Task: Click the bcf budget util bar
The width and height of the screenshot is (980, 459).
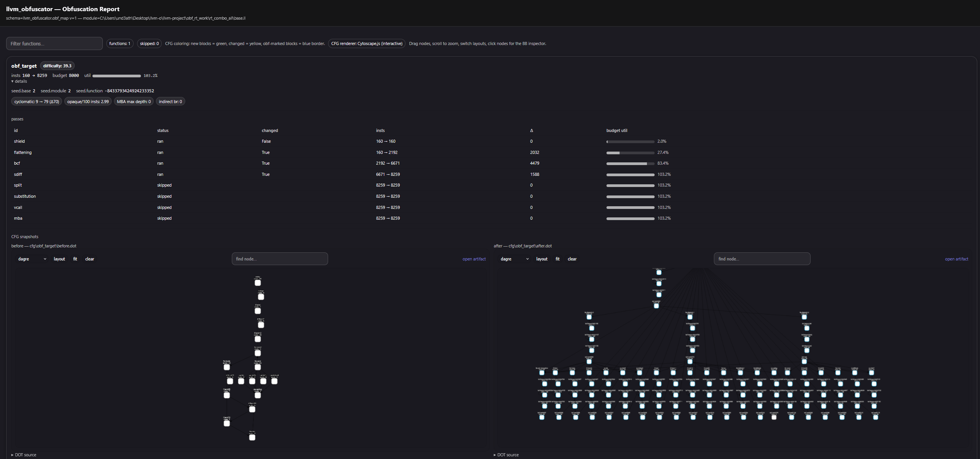Action: point(630,164)
